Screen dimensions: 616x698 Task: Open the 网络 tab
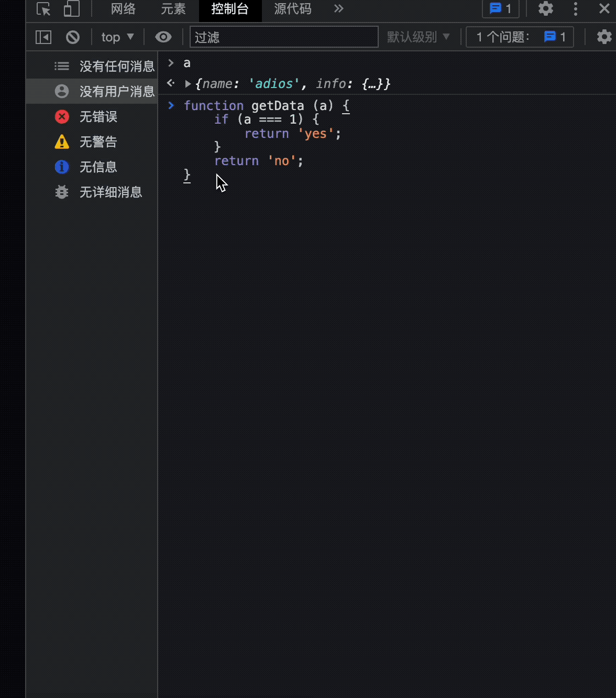tap(124, 9)
